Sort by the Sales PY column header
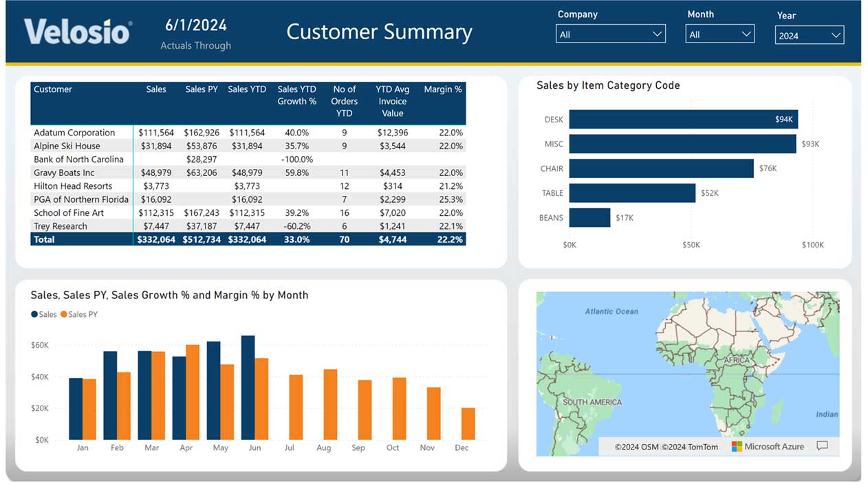 tap(202, 89)
